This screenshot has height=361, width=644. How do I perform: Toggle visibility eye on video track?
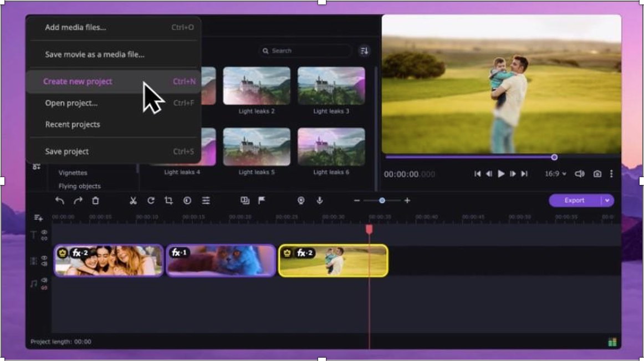[x=44, y=257]
